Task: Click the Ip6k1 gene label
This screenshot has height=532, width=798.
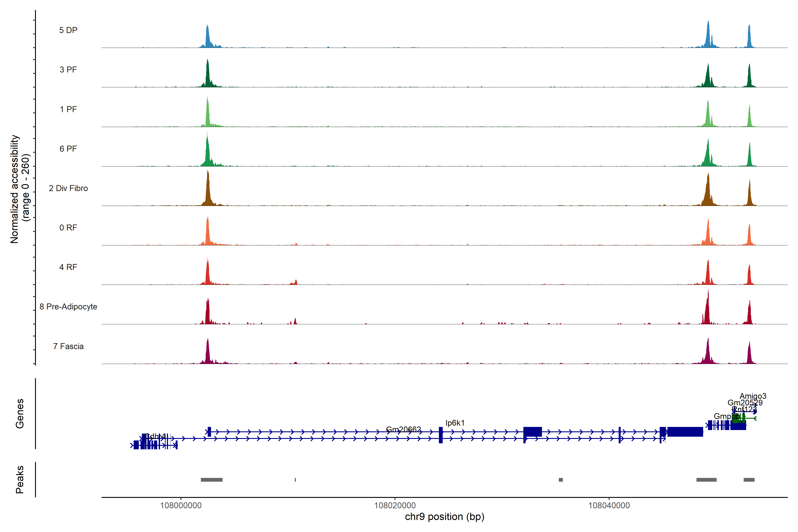Action: tap(455, 423)
